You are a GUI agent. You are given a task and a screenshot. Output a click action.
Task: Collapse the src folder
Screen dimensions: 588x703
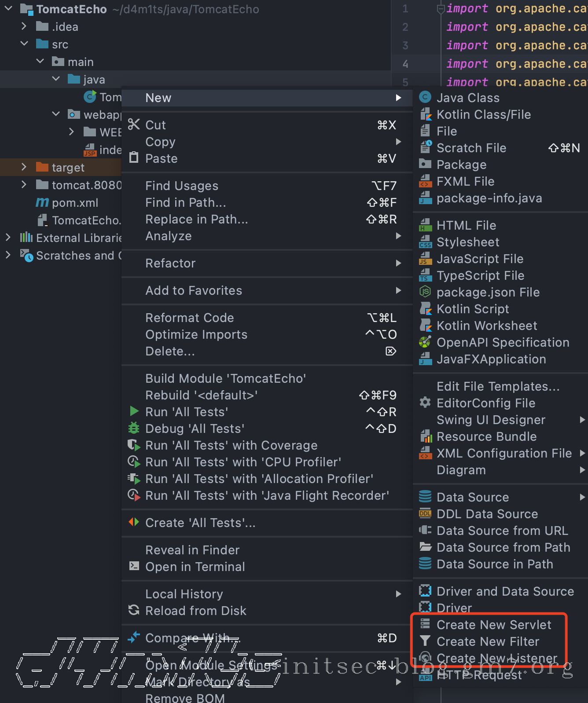pos(24,44)
